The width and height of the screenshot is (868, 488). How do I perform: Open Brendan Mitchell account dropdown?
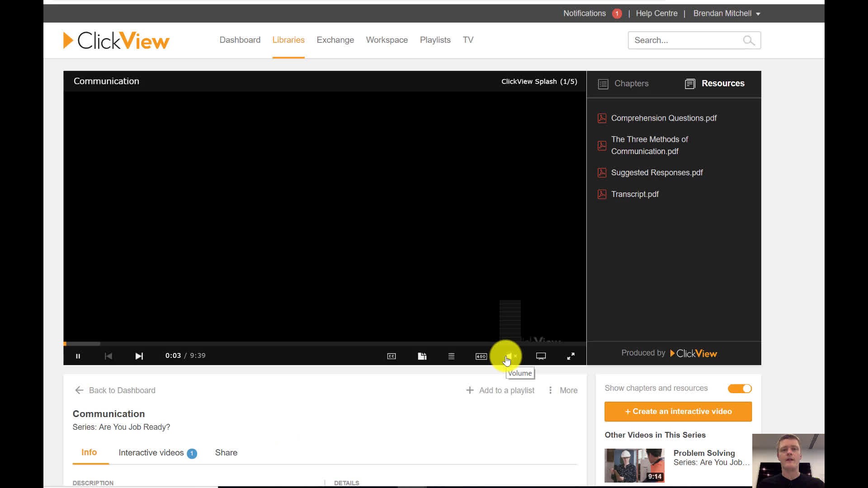(x=726, y=13)
